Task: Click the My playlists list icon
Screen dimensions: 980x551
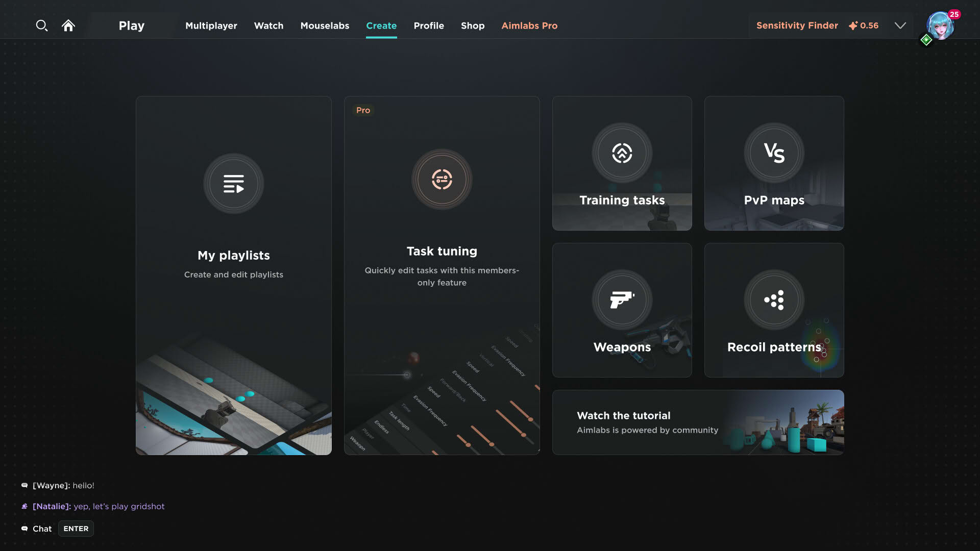Action: (x=234, y=184)
